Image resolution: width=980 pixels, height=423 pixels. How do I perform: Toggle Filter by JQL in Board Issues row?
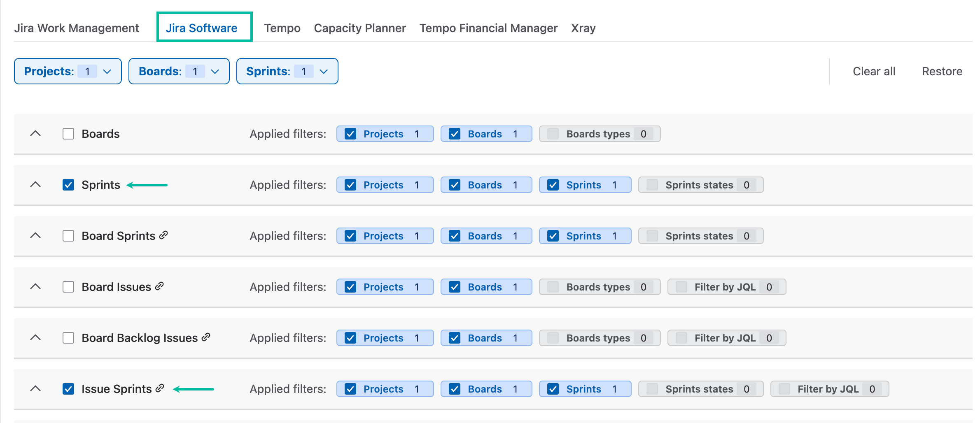[727, 287]
